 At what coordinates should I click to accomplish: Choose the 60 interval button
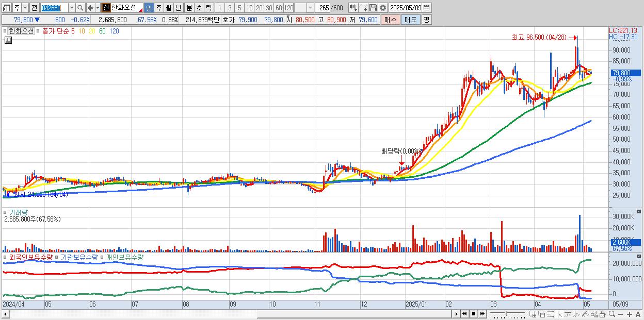tap(279, 8)
